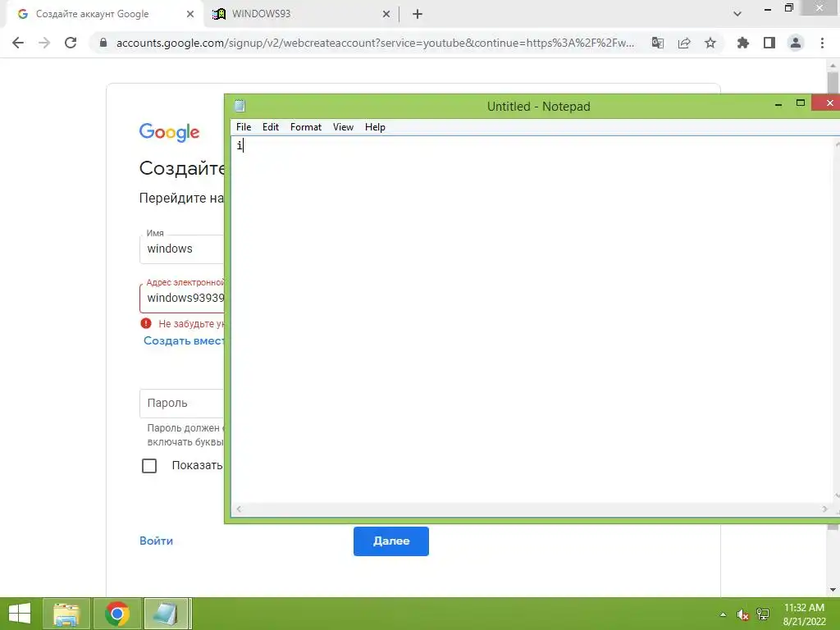Open Chrome profile avatar
The image size is (840, 630).
coord(796,43)
